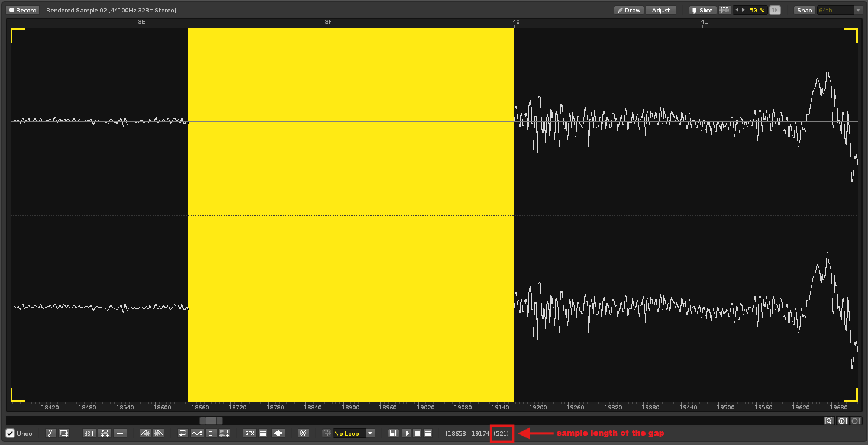Click beat marker 3E on top ruler
868x445 pixels.
tap(141, 22)
